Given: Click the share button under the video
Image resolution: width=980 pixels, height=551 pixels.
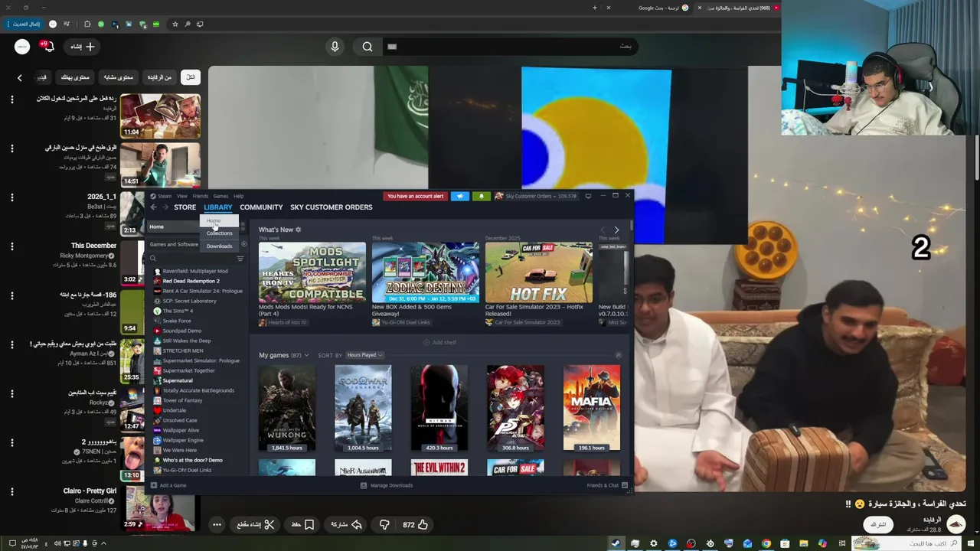Looking at the screenshot, I should [346, 524].
